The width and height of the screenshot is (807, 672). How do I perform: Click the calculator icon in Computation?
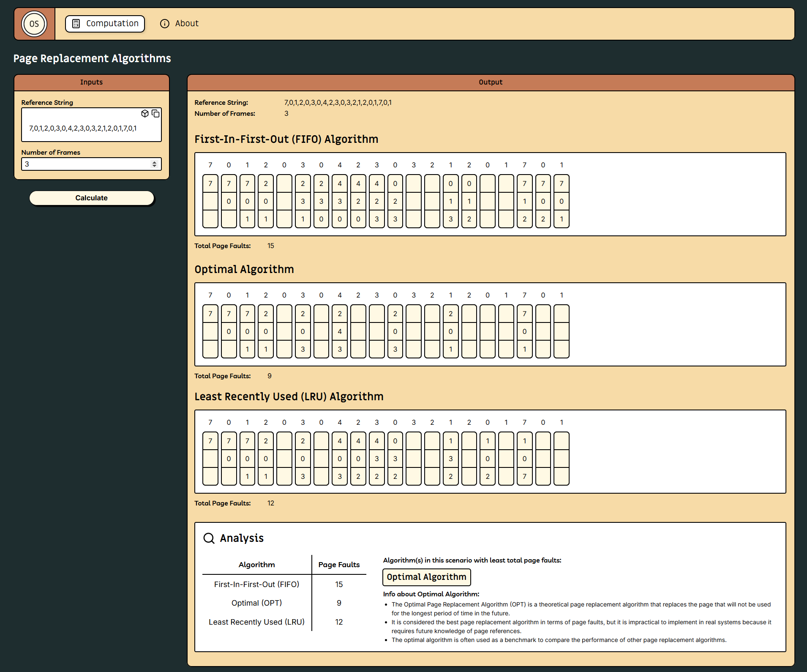tap(76, 24)
